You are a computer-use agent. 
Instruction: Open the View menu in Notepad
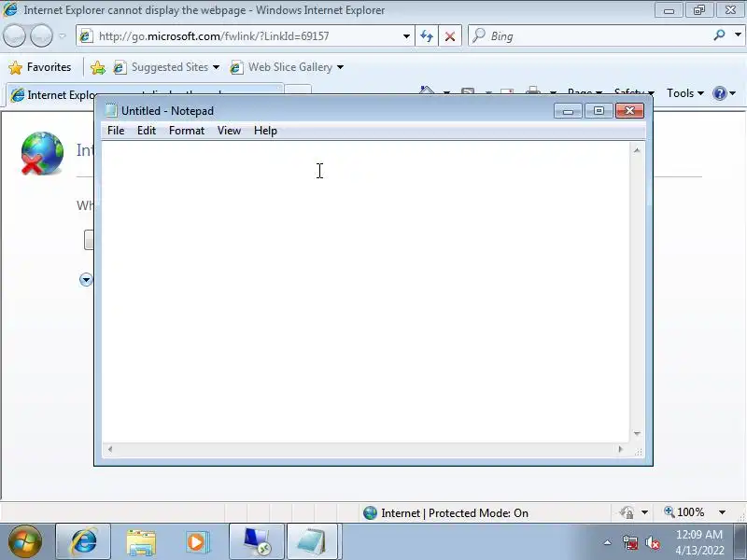point(229,131)
